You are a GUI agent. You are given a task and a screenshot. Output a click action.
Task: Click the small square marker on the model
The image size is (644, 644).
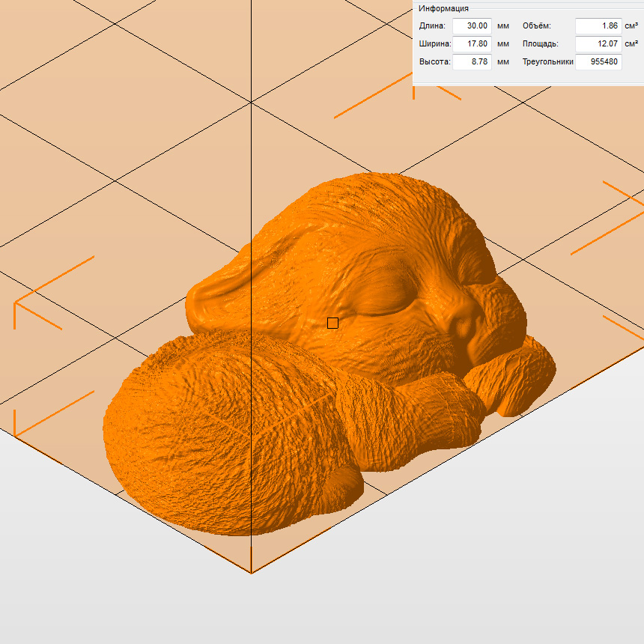[332, 323]
